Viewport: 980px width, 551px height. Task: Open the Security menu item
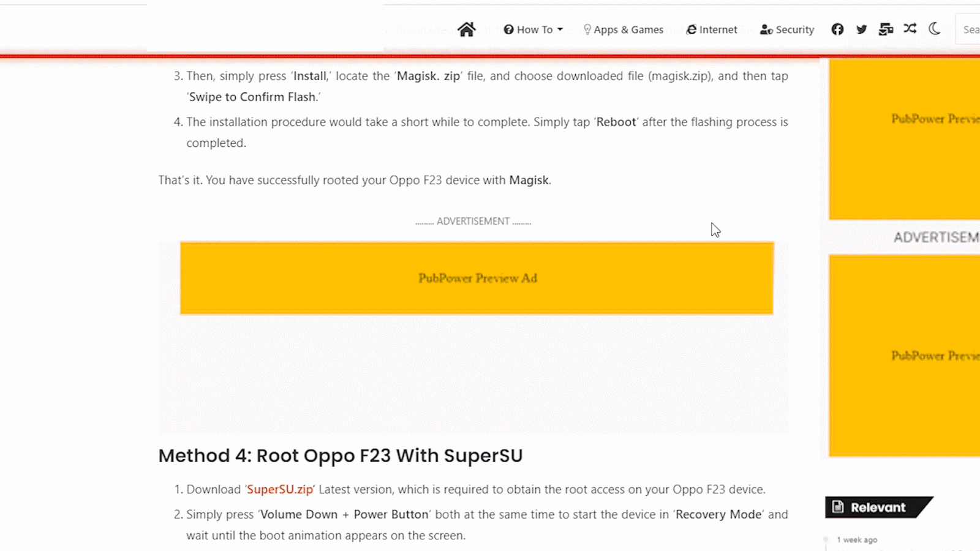point(787,29)
